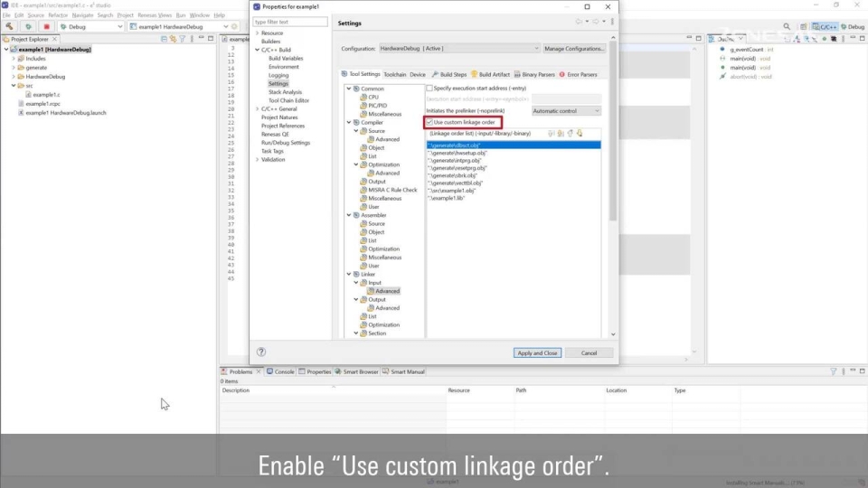Click the debug launch bug icon
Viewport: 868px width, 488px height.
[x=28, y=26]
